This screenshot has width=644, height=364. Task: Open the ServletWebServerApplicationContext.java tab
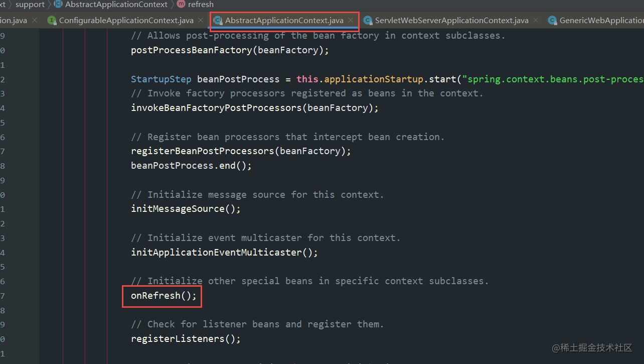tap(451, 21)
